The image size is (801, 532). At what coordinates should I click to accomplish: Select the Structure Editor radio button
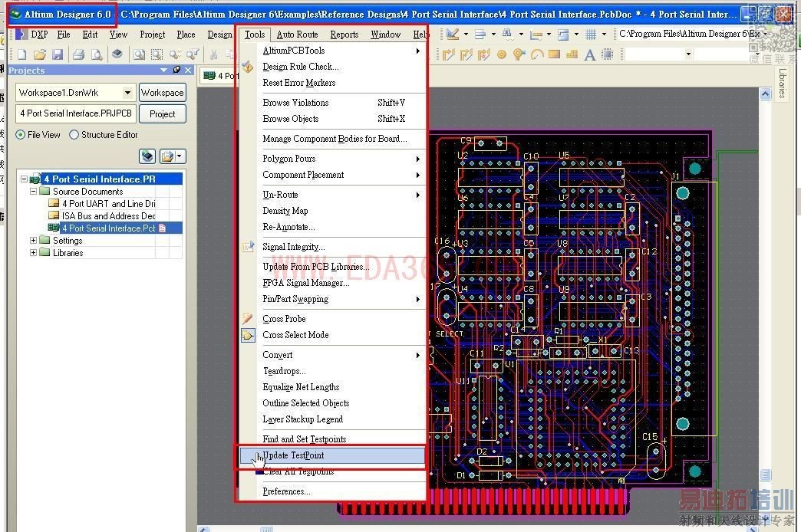[74, 135]
